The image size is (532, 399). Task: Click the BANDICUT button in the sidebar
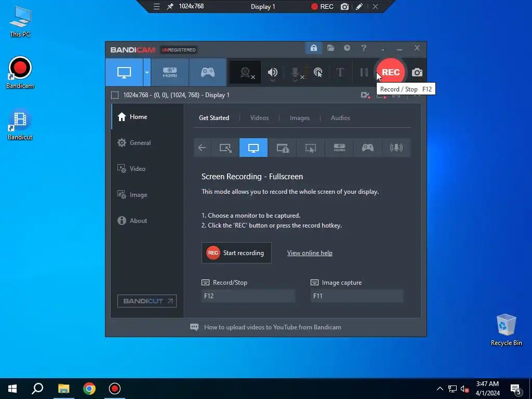147,301
